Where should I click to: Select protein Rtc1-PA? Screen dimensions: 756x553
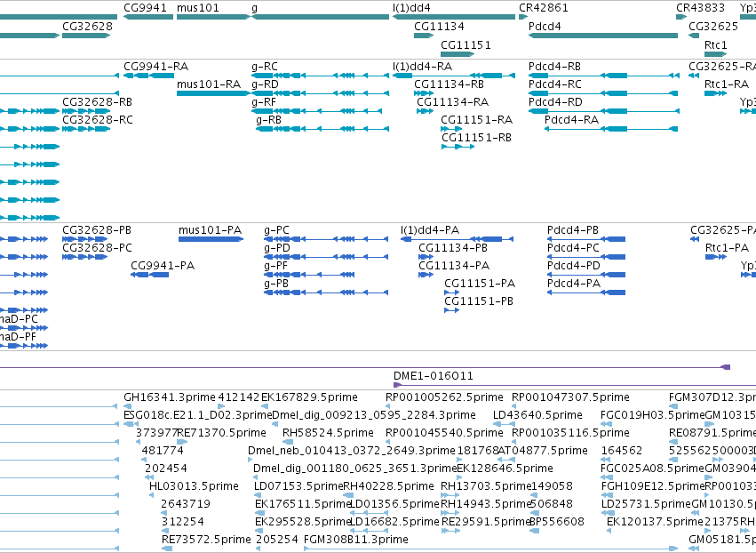pyautogui.click(x=727, y=248)
